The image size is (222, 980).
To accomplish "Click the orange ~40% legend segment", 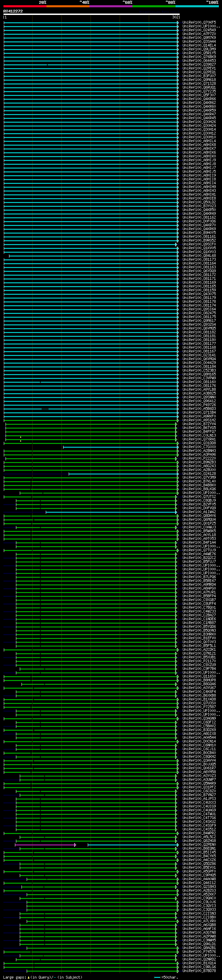I will [x=68, y=6].
